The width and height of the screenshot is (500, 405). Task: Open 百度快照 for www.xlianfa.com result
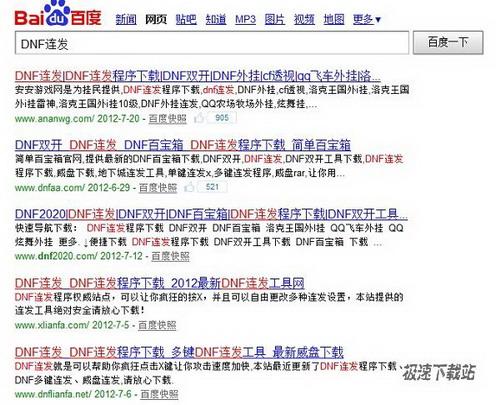[x=157, y=325]
